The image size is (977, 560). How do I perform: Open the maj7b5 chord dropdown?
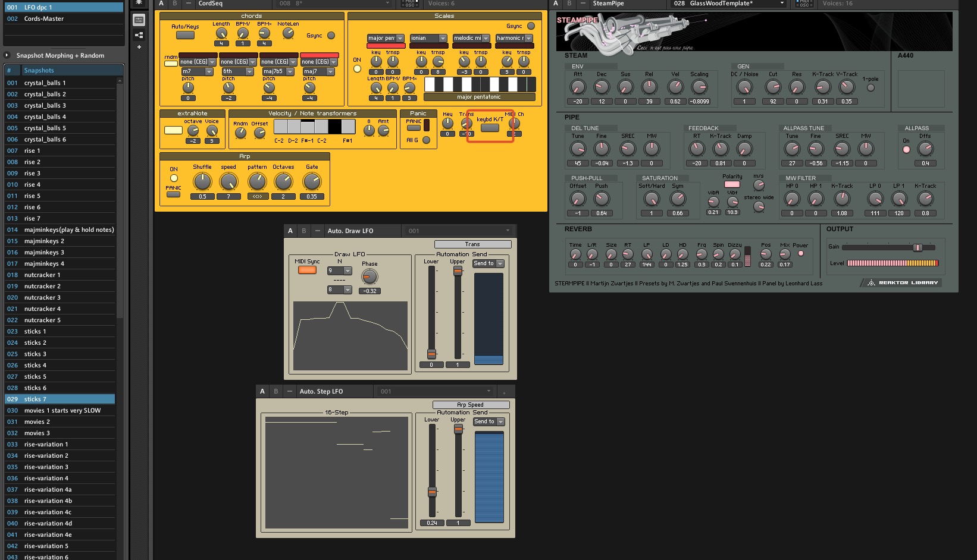tap(278, 71)
